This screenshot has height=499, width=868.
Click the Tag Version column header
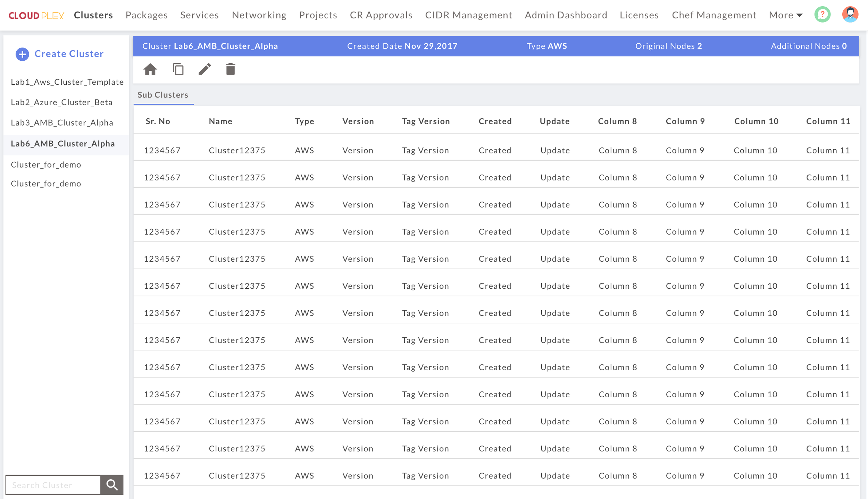tap(426, 121)
